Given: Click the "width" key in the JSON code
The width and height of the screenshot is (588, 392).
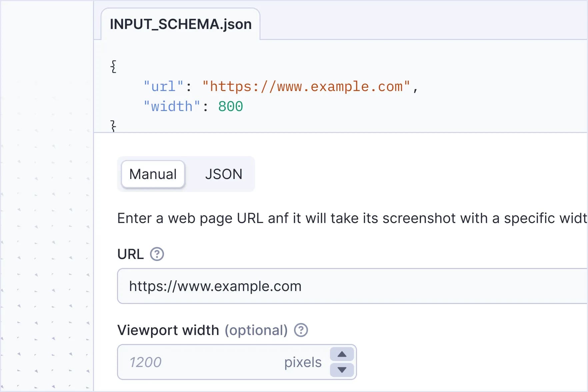Looking at the screenshot, I should point(172,107).
